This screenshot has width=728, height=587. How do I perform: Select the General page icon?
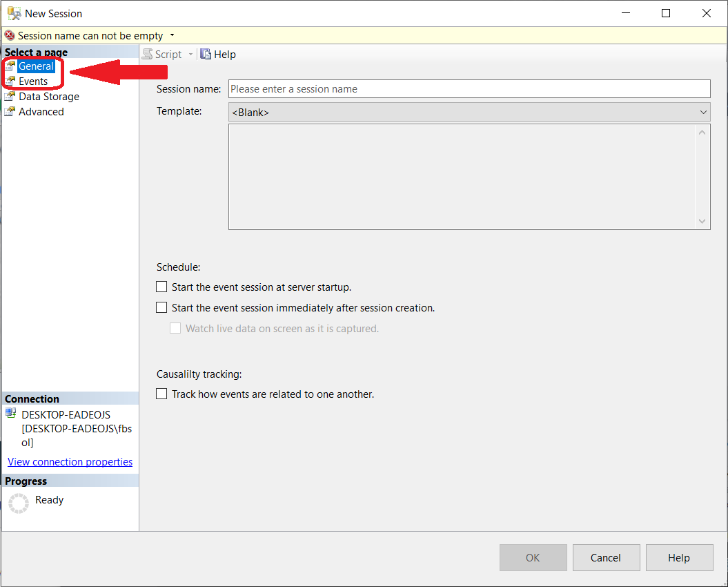[x=10, y=66]
